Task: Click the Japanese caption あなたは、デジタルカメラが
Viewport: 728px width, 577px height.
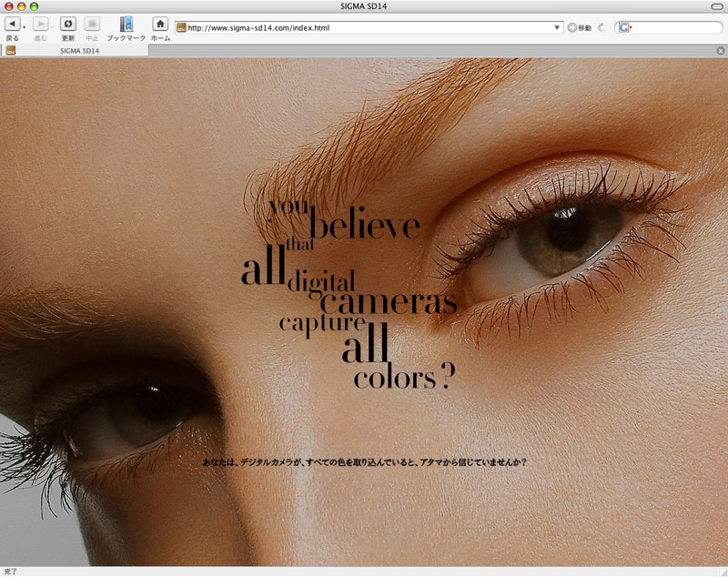Action: (x=365, y=462)
